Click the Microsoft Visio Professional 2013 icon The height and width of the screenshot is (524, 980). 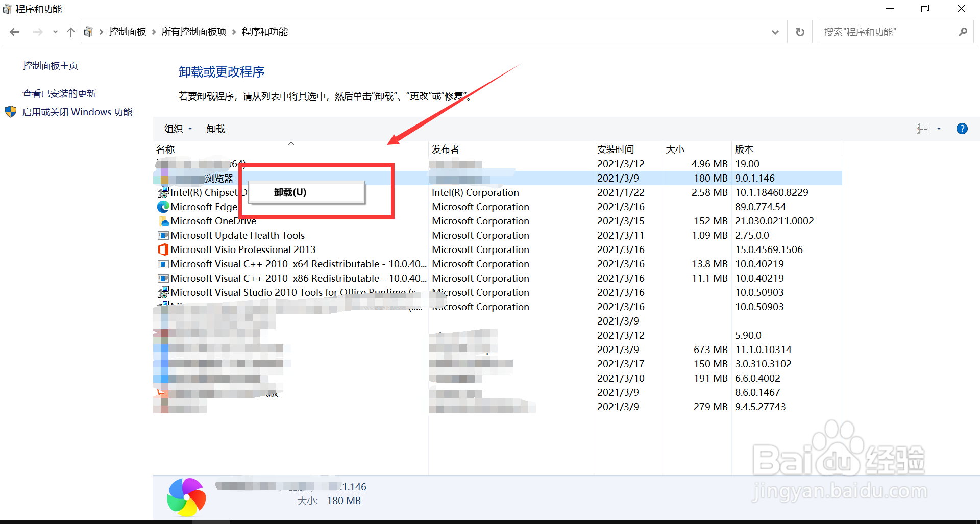(163, 249)
